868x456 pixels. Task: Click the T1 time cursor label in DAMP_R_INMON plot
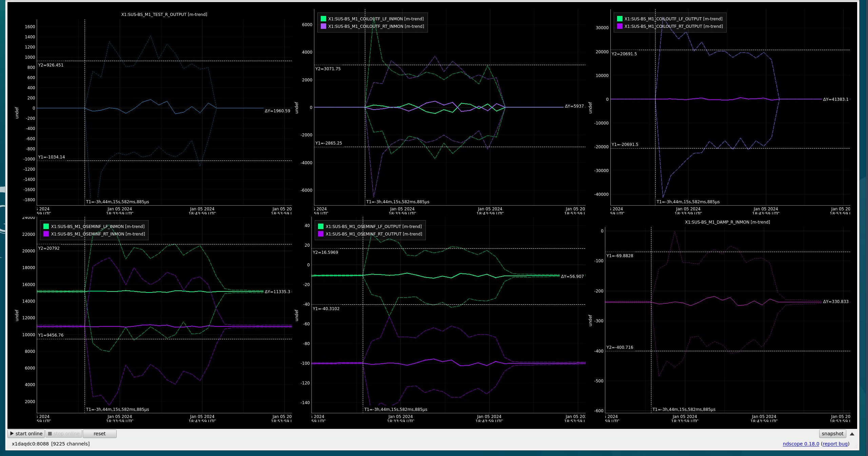click(x=684, y=410)
